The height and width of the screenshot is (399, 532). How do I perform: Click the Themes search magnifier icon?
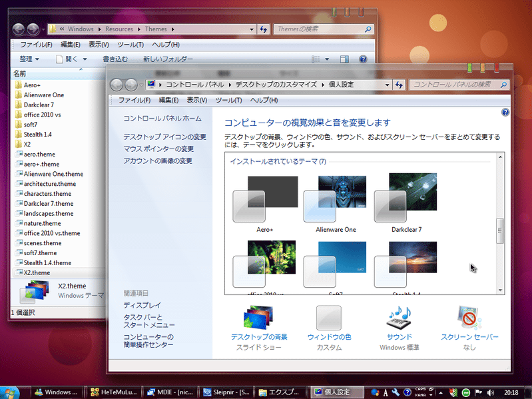coord(368,29)
